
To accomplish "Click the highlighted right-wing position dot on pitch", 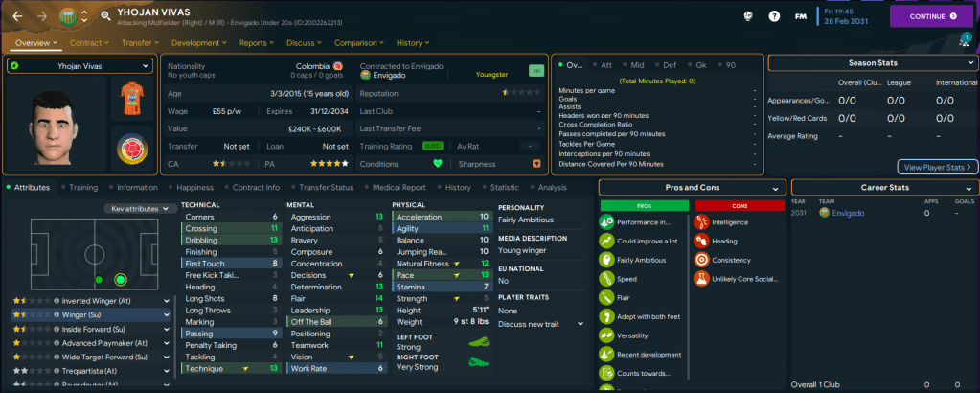I will point(120,280).
